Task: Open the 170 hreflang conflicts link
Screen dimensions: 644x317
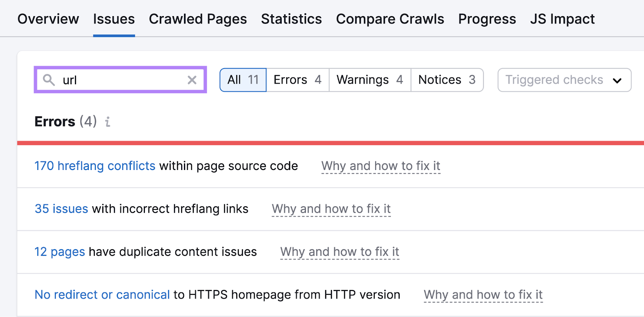Action: (x=95, y=166)
